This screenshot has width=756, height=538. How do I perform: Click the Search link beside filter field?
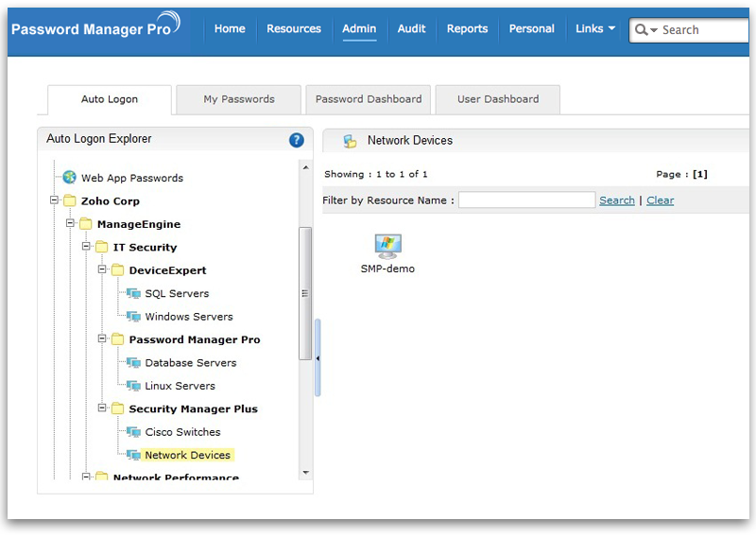point(617,200)
